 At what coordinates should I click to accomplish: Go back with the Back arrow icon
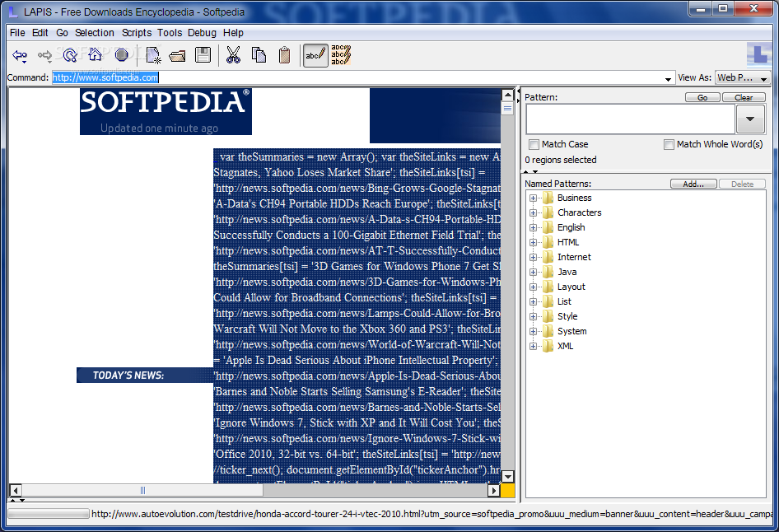[20, 55]
